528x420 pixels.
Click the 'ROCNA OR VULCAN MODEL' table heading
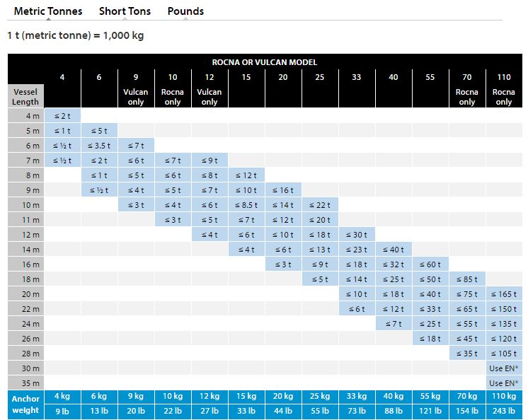[x=265, y=62]
